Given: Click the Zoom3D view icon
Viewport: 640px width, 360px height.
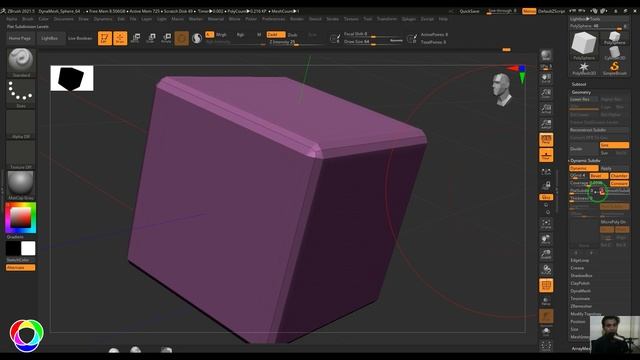Looking at the screenshot, I should [x=546, y=254].
